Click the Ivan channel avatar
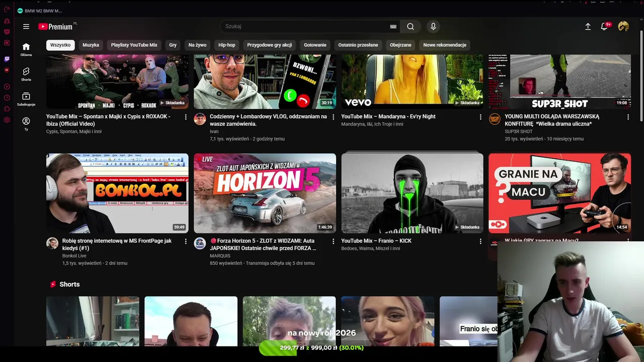644x362 pixels. pyautogui.click(x=200, y=119)
